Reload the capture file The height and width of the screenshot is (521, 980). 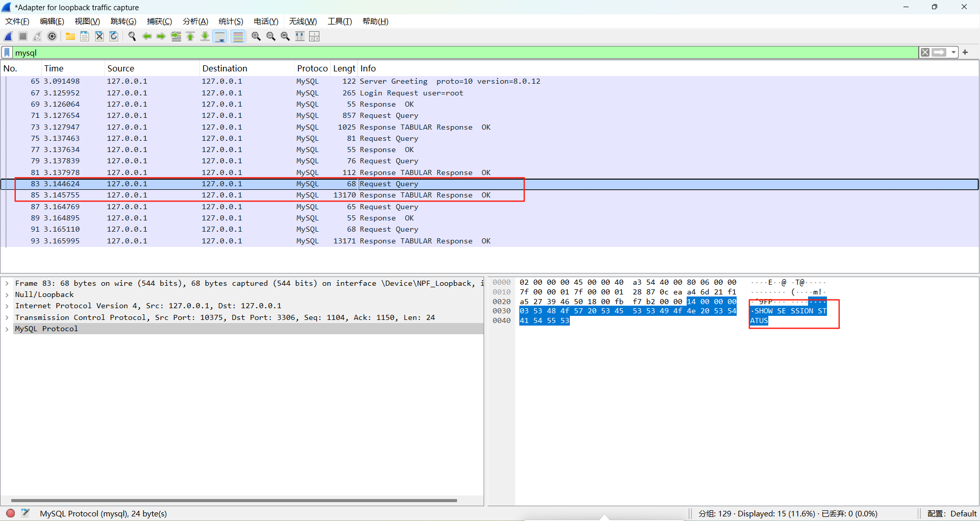tap(114, 36)
